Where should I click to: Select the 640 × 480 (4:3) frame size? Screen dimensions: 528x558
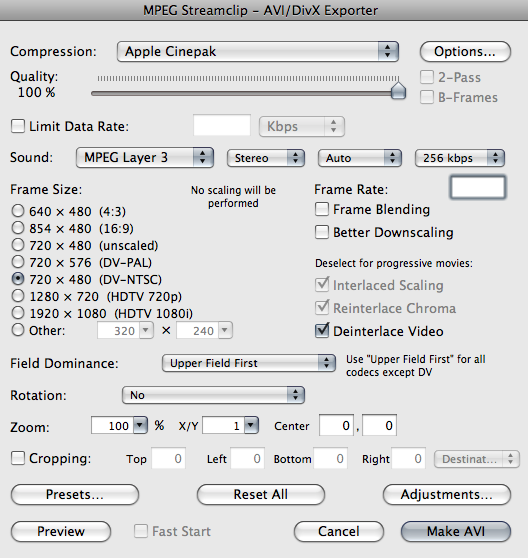18,211
